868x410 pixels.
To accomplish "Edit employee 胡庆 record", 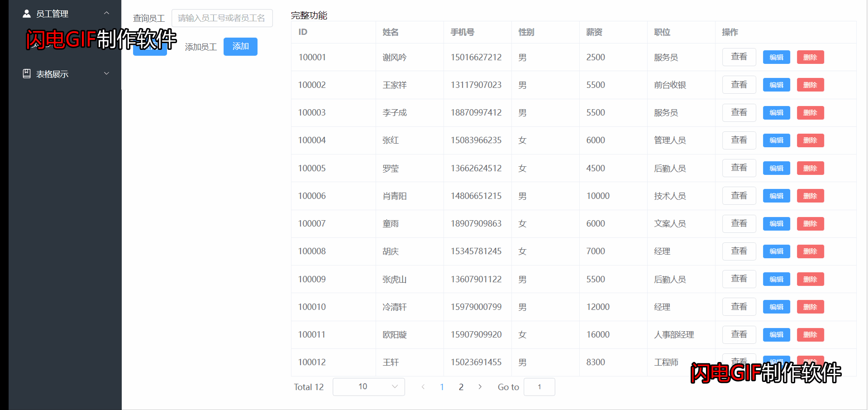I will click(777, 251).
